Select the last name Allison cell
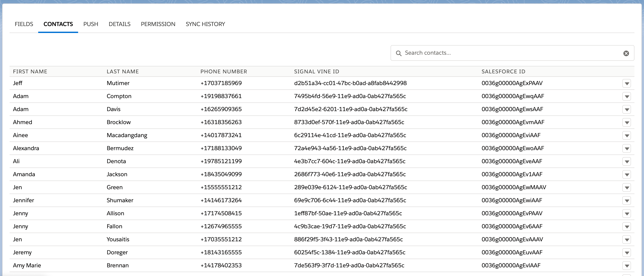 coord(115,213)
